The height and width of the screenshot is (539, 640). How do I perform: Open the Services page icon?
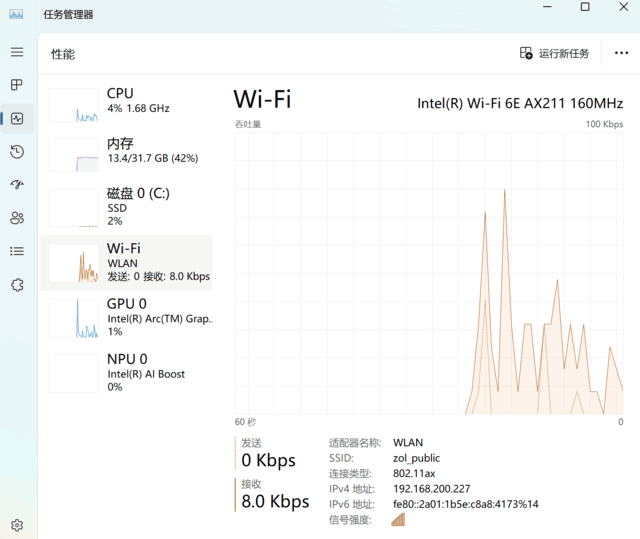click(17, 284)
